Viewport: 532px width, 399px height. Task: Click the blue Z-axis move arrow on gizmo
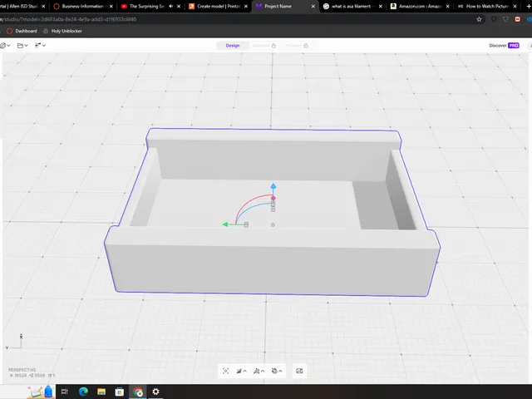tap(273, 186)
